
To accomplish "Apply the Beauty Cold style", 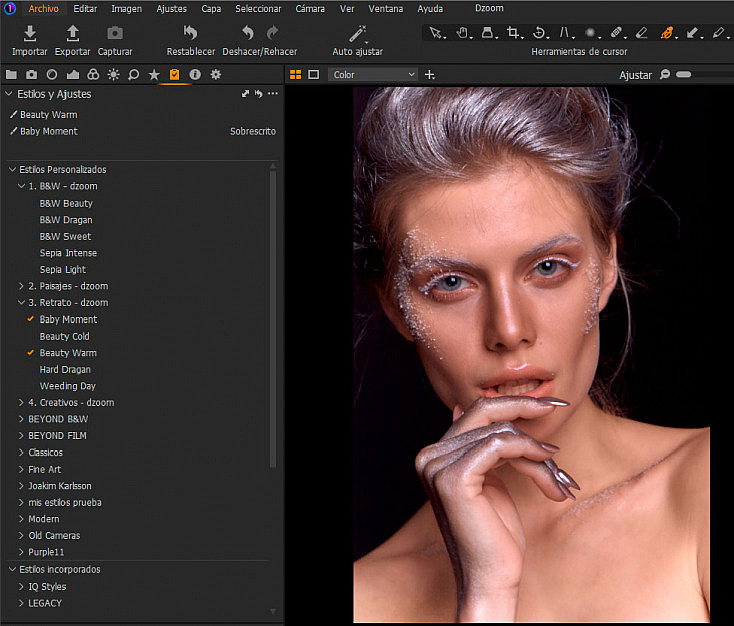I will point(65,336).
